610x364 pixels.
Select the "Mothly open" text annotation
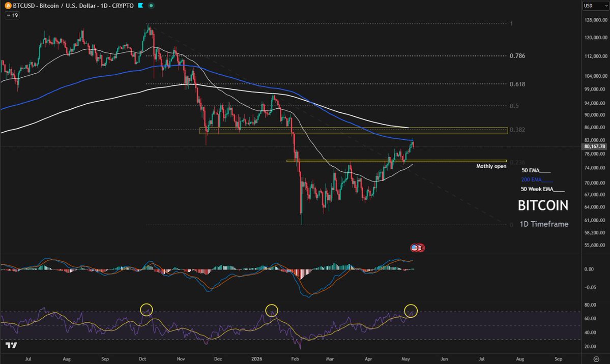[x=491, y=166]
